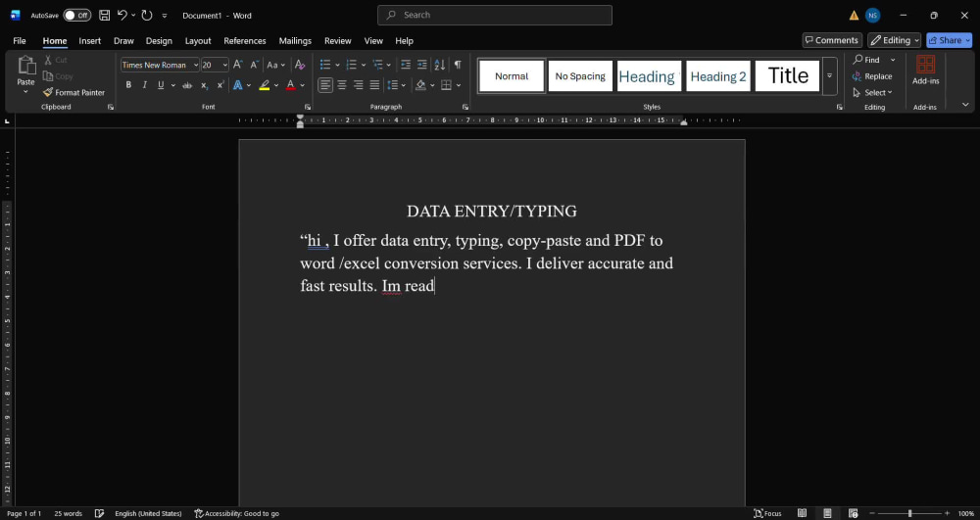Toggle Italic formatting
The image size is (980, 520).
tap(144, 85)
